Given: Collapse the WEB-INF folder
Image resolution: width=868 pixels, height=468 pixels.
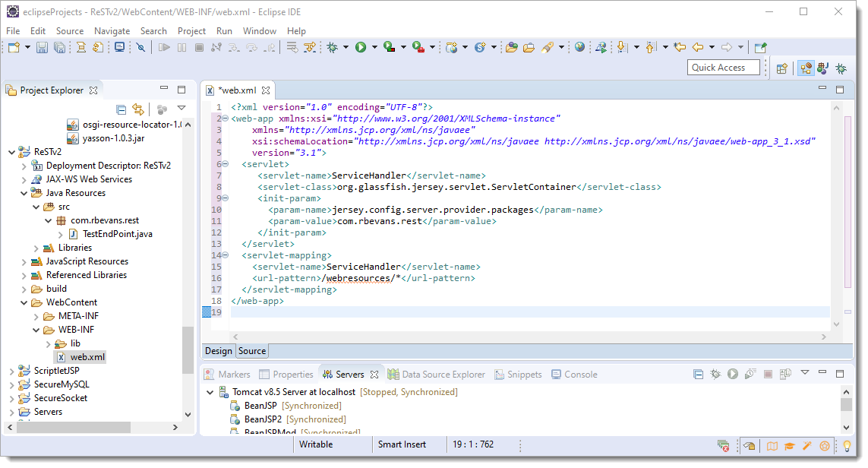Looking at the screenshot, I should point(36,330).
